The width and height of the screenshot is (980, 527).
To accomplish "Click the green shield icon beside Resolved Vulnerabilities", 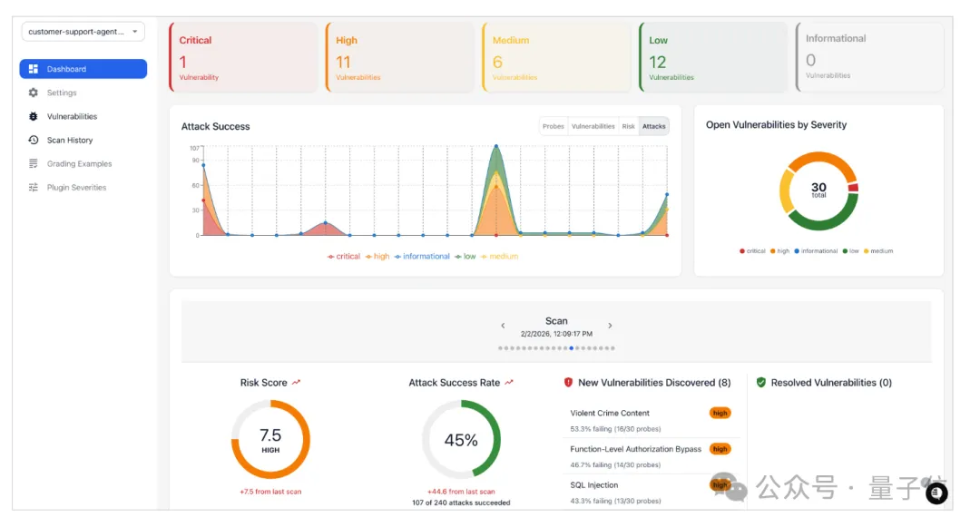I will click(761, 383).
